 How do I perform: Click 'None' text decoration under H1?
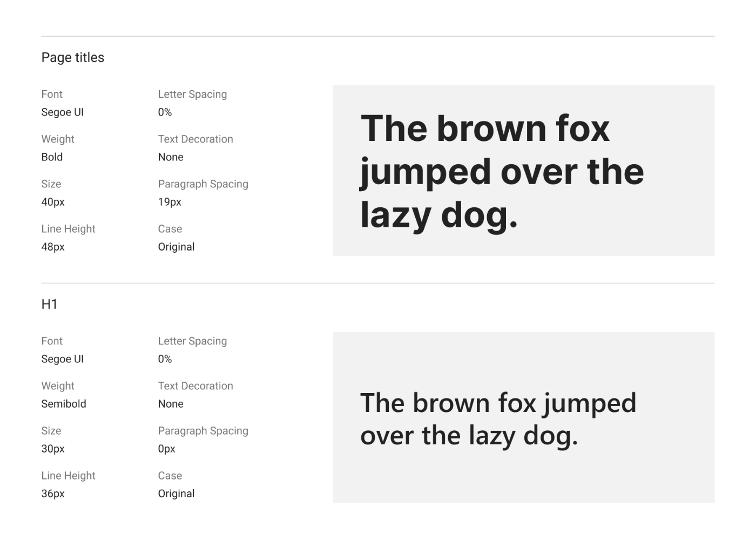click(x=171, y=404)
